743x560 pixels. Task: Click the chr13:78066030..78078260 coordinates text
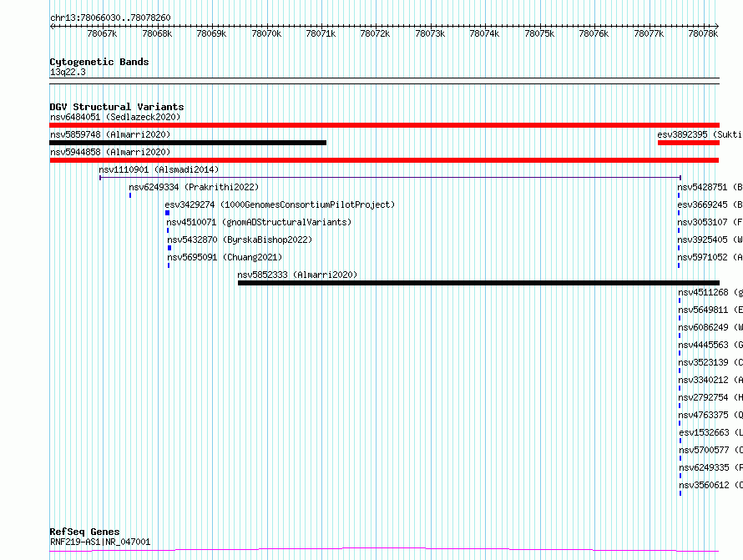pyautogui.click(x=110, y=18)
